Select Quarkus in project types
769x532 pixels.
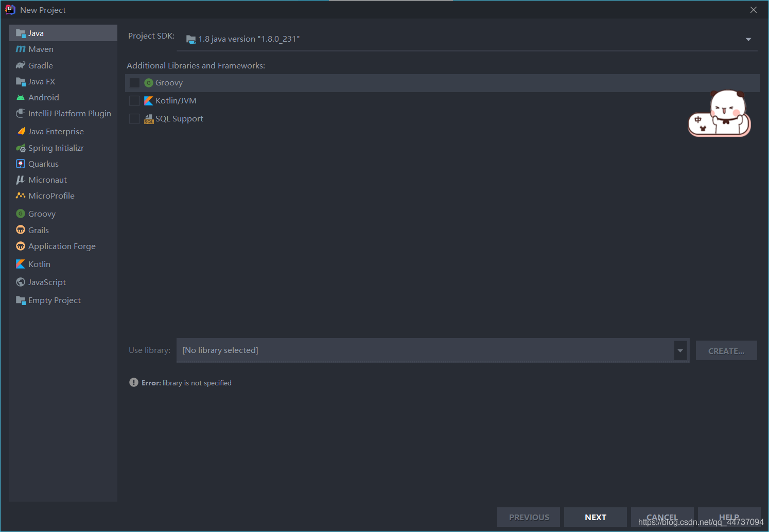(63, 164)
